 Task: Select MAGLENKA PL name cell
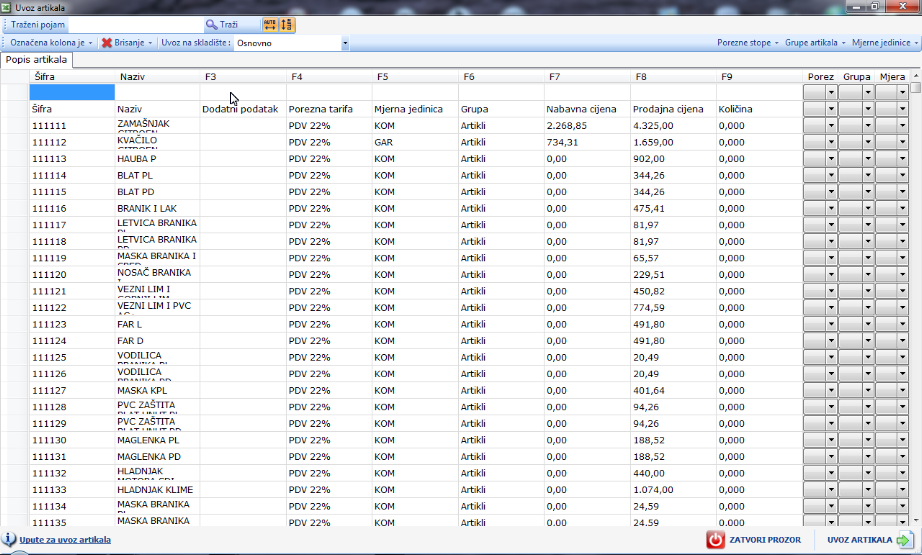[157, 440]
